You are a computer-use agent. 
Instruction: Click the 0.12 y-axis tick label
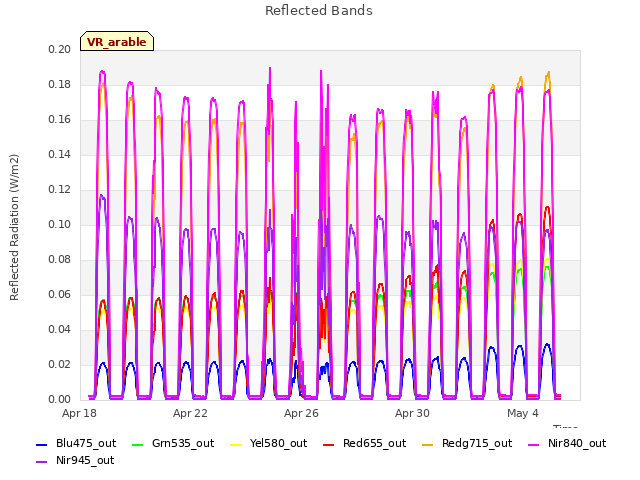coord(60,189)
